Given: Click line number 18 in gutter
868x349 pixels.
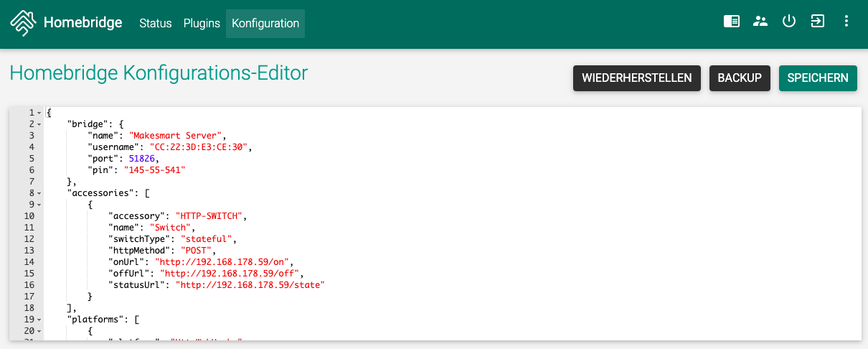Looking at the screenshot, I should [x=29, y=308].
